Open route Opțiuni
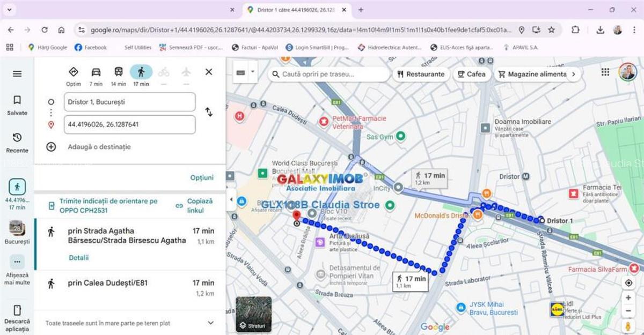The image size is (644, 335). point(202,177)
